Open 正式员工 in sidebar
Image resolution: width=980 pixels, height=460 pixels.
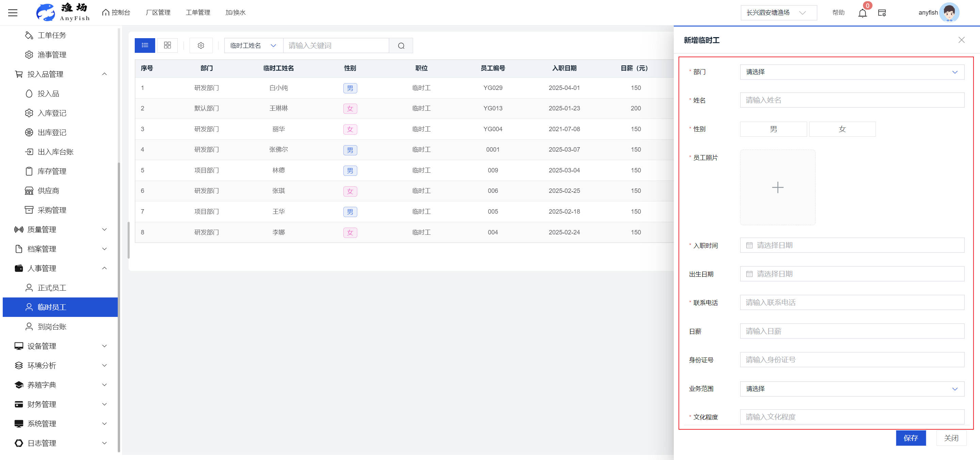coord(52,288)
